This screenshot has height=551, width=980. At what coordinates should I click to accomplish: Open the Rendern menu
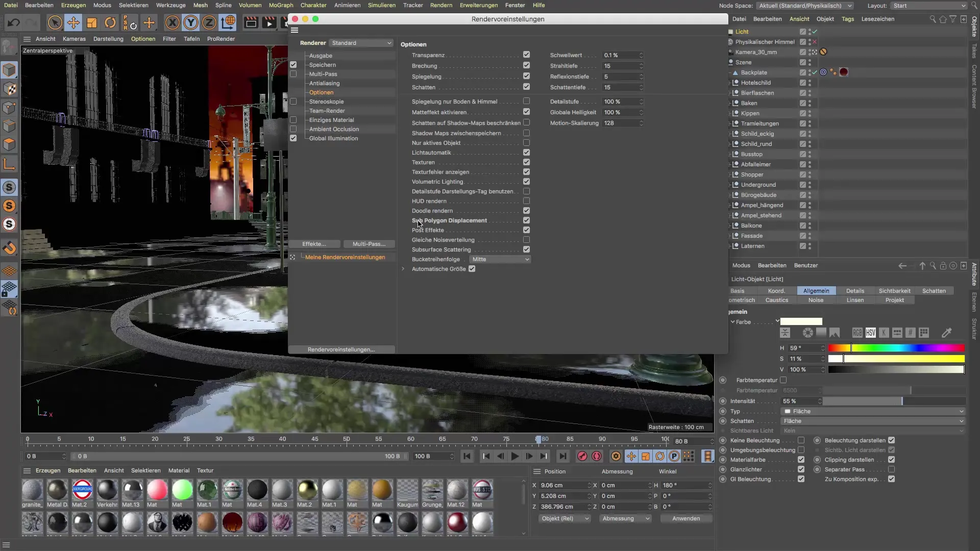click(441, 5)
